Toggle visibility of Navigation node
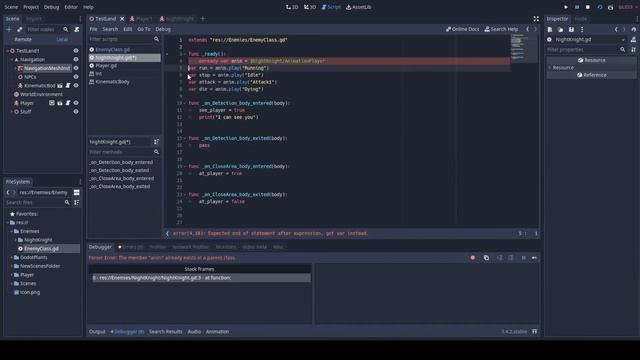Viewport: 640px width, 360px height. click(76, 60)
